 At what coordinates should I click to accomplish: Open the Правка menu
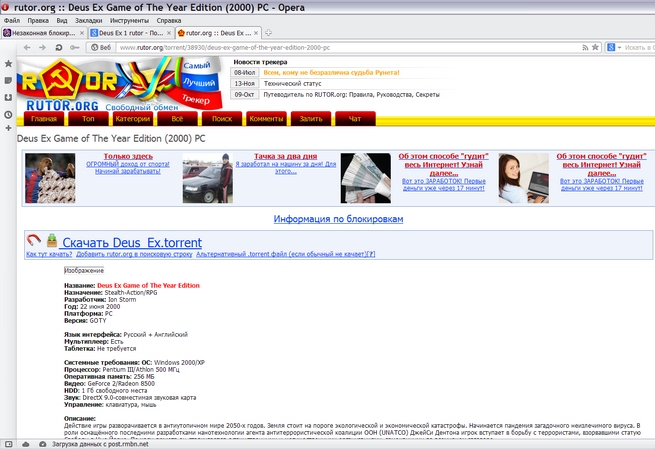click(x=38, y=20)
